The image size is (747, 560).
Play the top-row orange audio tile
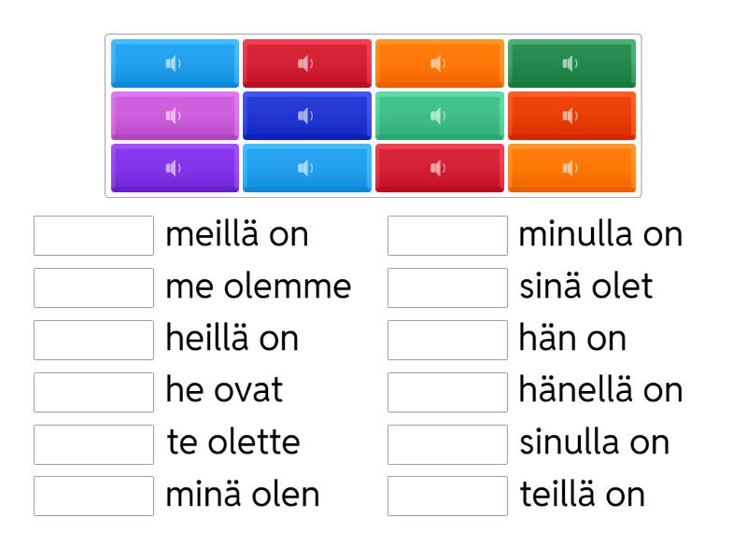click(x=439, y=63)
